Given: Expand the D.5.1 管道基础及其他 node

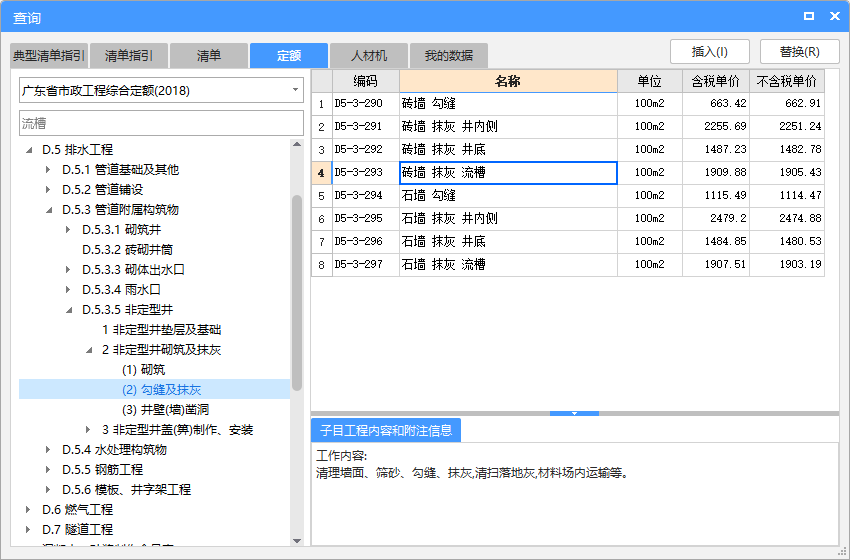Looking at the screenshot, I should 48,170.
